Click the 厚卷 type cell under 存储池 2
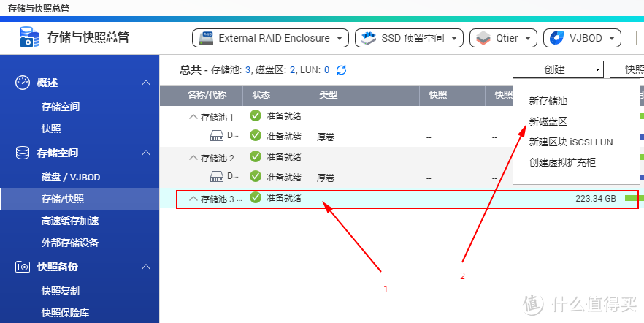Screen dimensions: 644x323 click(326, 178)
